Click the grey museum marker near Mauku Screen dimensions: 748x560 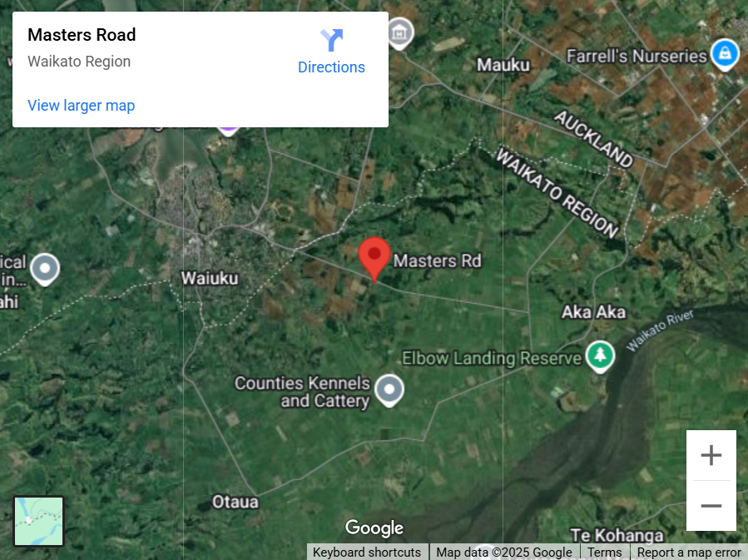pos(399,33)
